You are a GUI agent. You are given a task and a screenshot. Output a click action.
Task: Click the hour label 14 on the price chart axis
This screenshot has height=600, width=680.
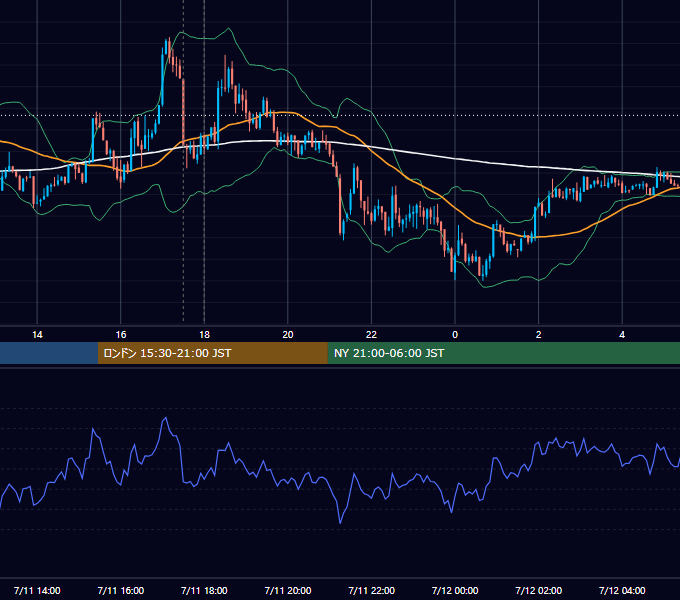[x=37, y=335]
